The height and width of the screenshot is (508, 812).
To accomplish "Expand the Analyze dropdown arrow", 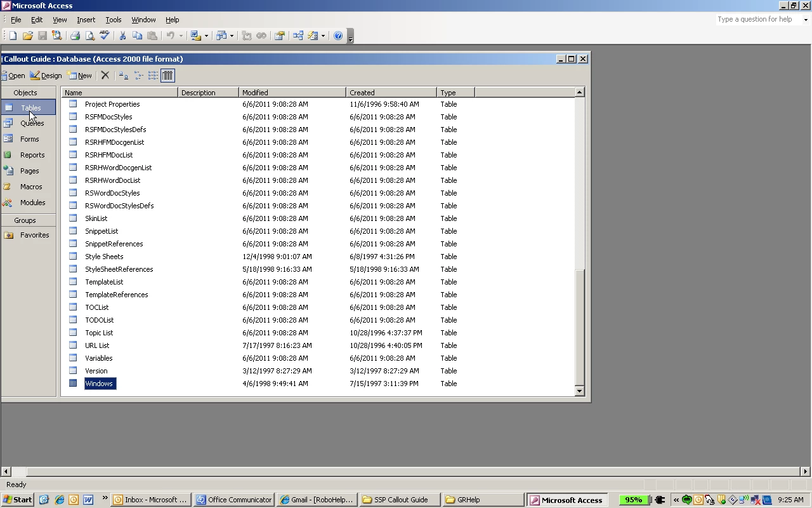I will pyautogui.click(x=232, y=36).
